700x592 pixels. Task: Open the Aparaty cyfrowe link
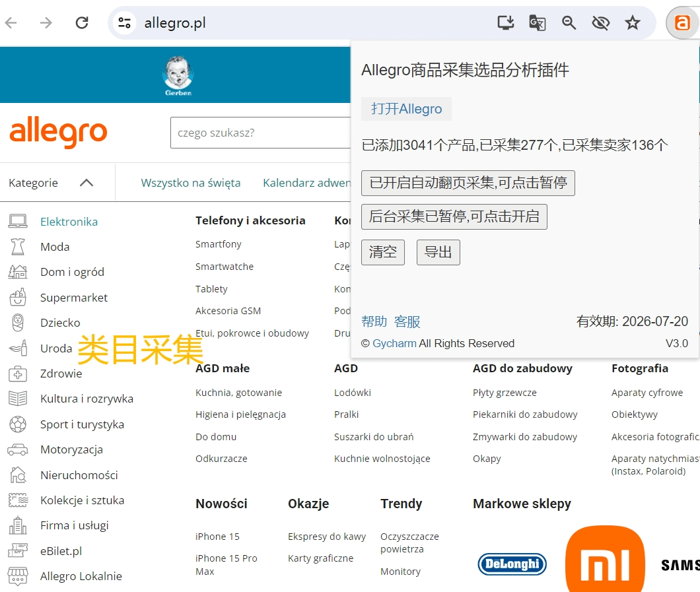tap(647, 393)
